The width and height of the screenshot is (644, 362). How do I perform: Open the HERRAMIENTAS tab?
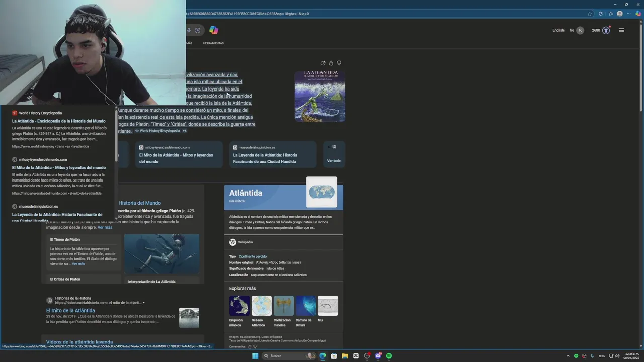213,43
